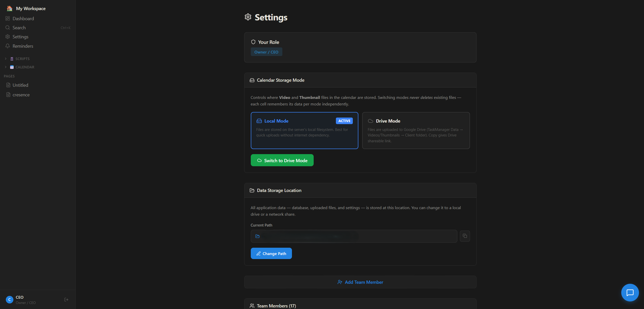Image resolution: width=644 pixels, height=309 pixels.
Task: Click Add Team Member
Action: (360, 282)
